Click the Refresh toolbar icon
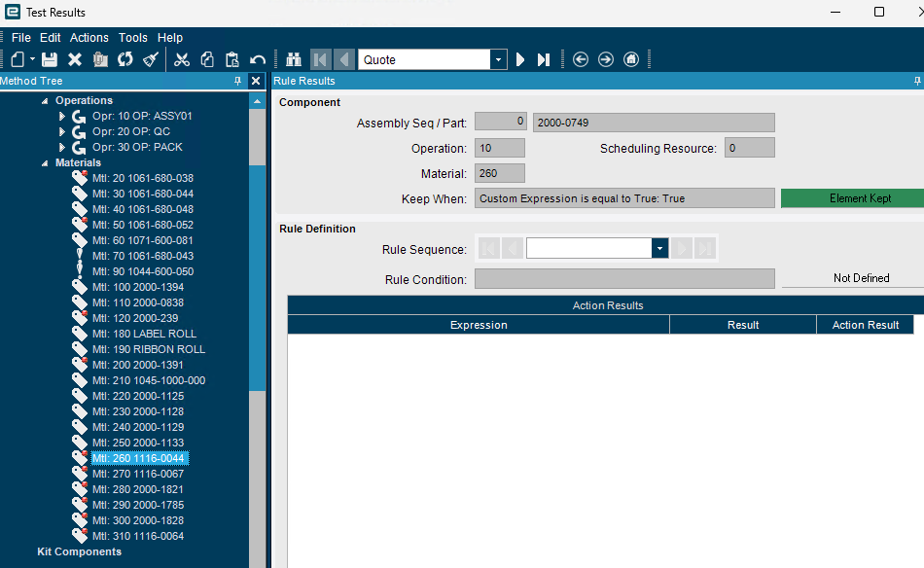The image size is (924, 568). click(124, 59)
